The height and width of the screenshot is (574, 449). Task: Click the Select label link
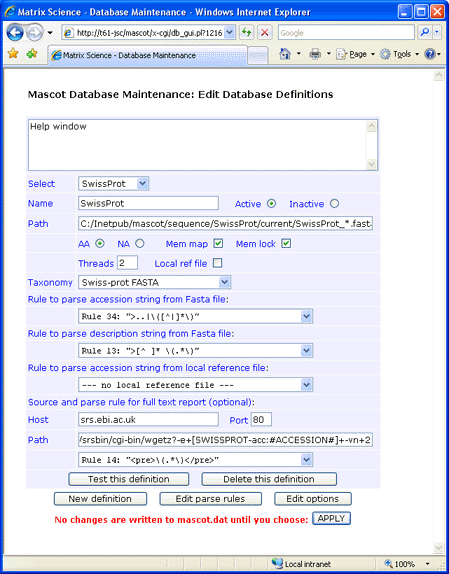click(41, 184)
